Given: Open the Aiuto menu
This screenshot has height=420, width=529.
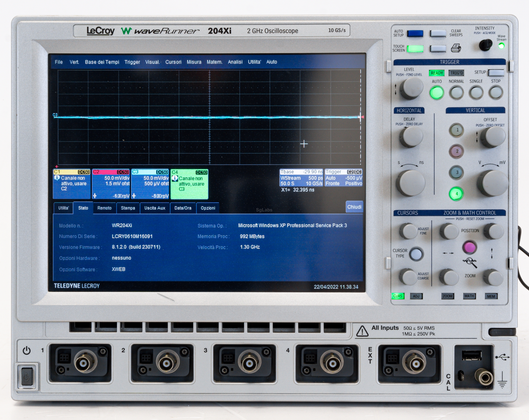Looking at the screenshot, I should pyautogui.click(x=272, y=62).
